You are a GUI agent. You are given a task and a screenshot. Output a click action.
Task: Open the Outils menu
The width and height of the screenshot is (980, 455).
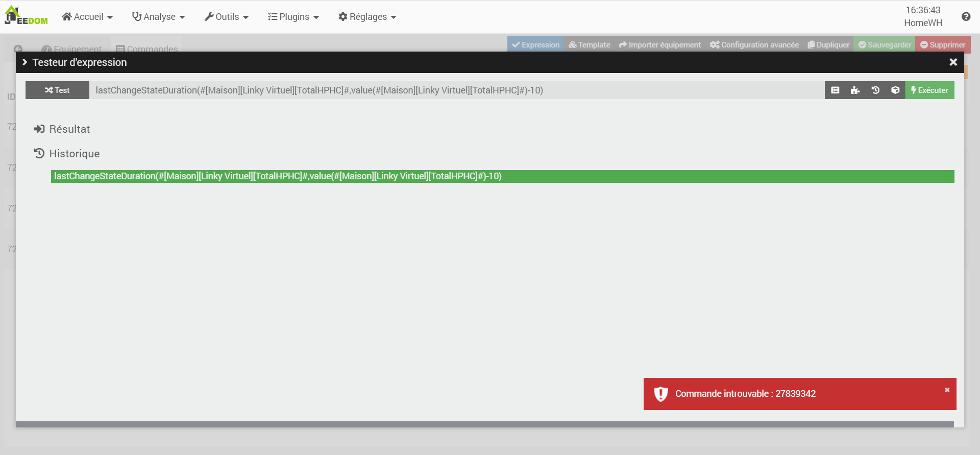227,17
